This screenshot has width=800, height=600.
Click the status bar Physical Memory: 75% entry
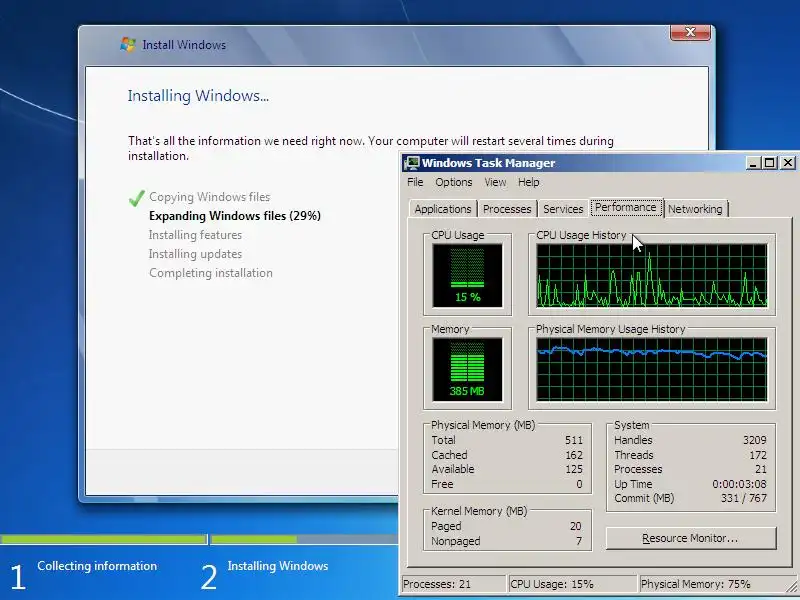coord(712,584)
